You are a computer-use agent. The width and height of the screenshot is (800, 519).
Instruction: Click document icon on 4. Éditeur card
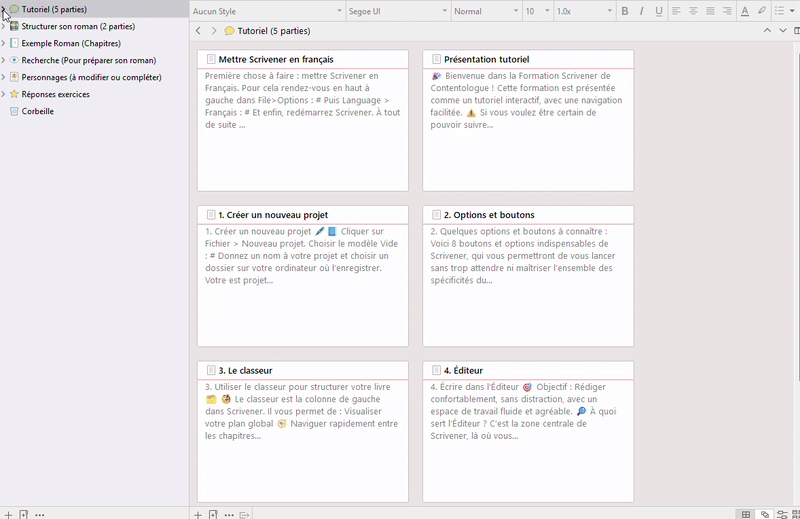click(x=436, y=370)
